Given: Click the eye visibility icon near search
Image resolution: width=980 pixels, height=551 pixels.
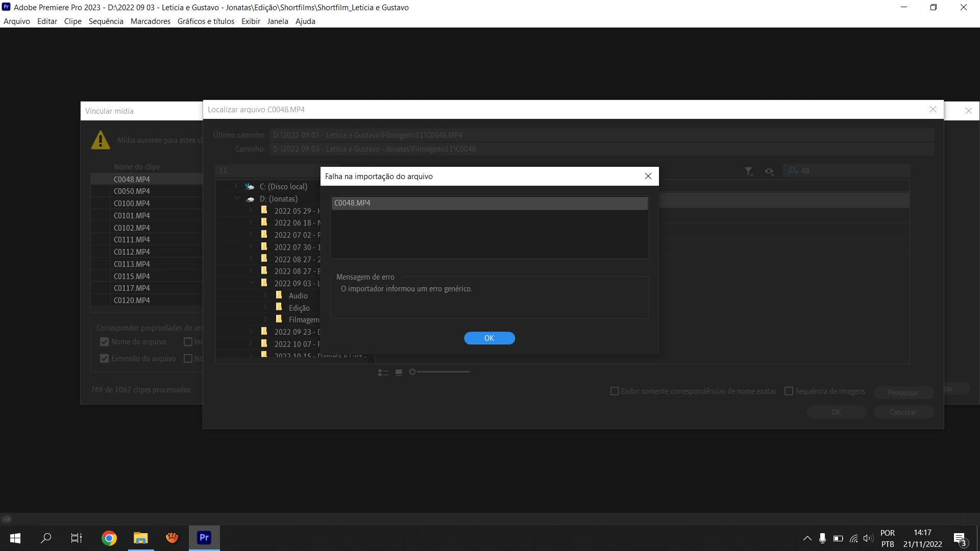Looking at the screenshot, I should click(x=769, y=171).
